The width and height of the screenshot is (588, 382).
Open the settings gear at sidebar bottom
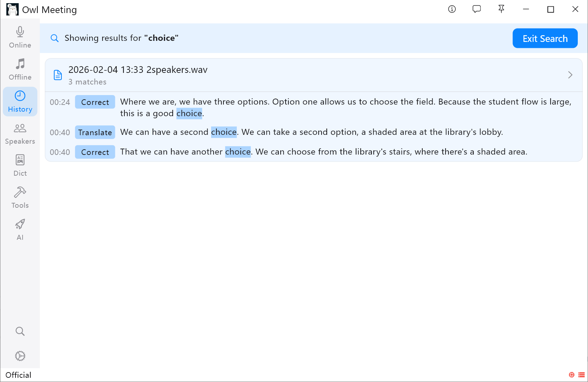click(20, 356)
